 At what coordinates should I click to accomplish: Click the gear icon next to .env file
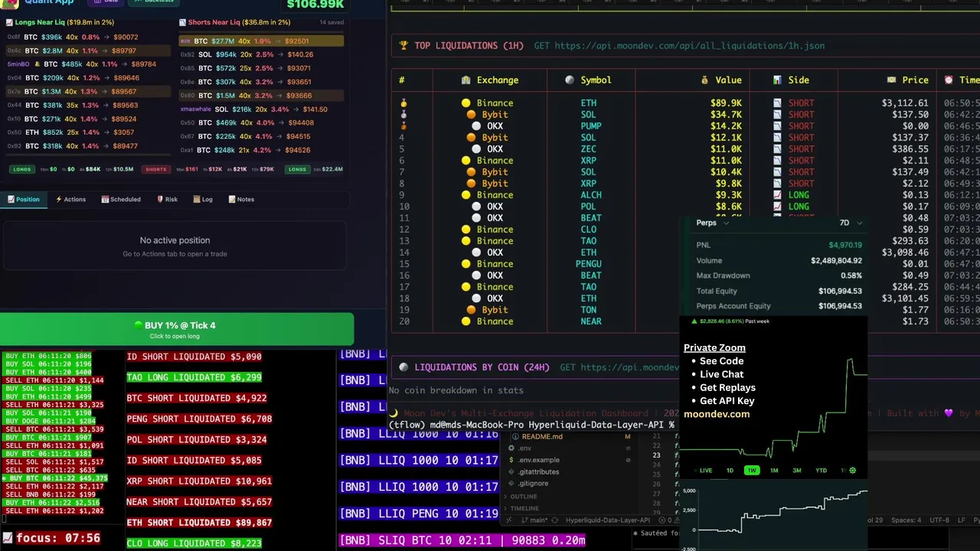click(x=511, y=448)
